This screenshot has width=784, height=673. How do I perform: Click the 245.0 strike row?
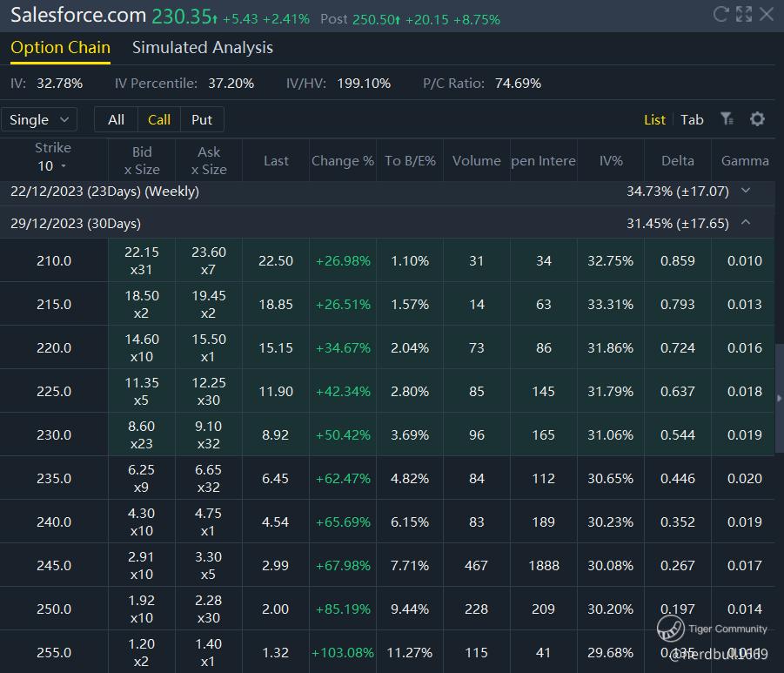(x=54, y=565)
